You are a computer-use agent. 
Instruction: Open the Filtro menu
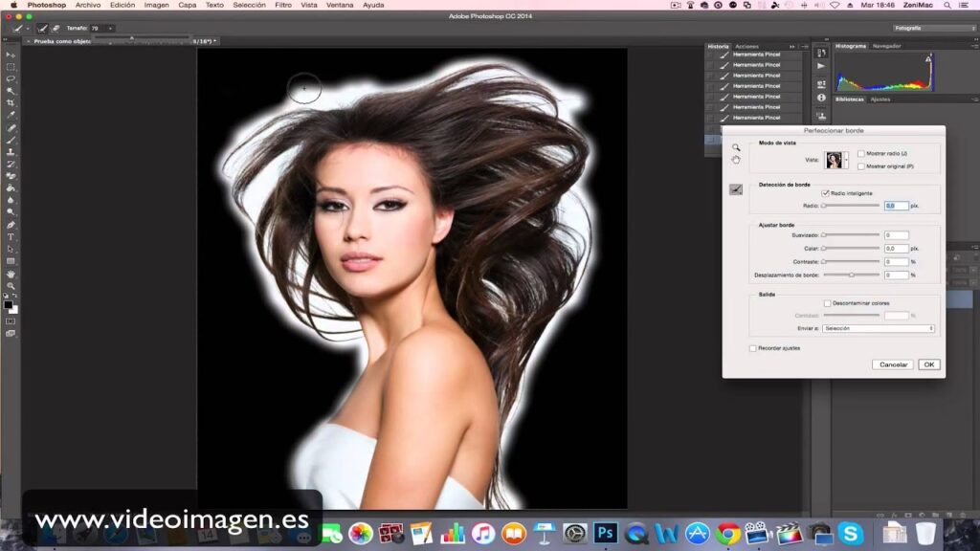click(283, 5)
